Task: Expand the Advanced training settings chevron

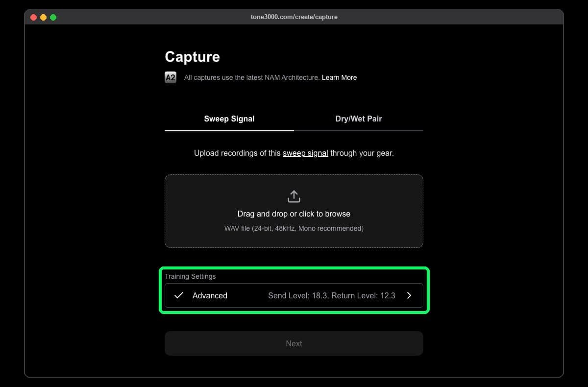Action: [x=409, y=295]
